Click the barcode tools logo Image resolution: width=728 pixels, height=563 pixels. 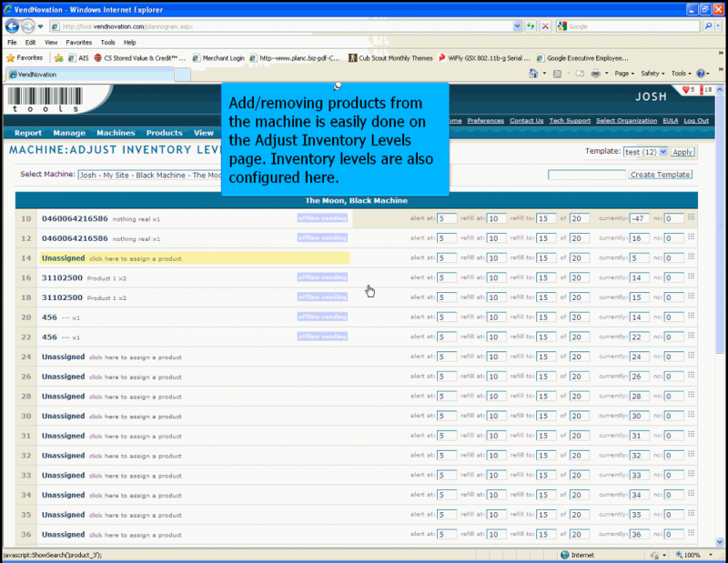click(x=45, y=99)
